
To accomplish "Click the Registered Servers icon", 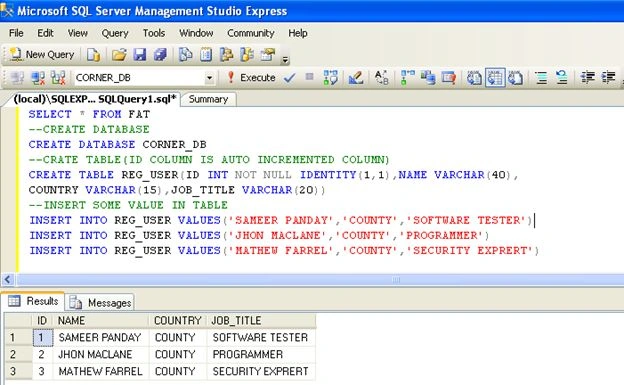I will click(185, 55).
